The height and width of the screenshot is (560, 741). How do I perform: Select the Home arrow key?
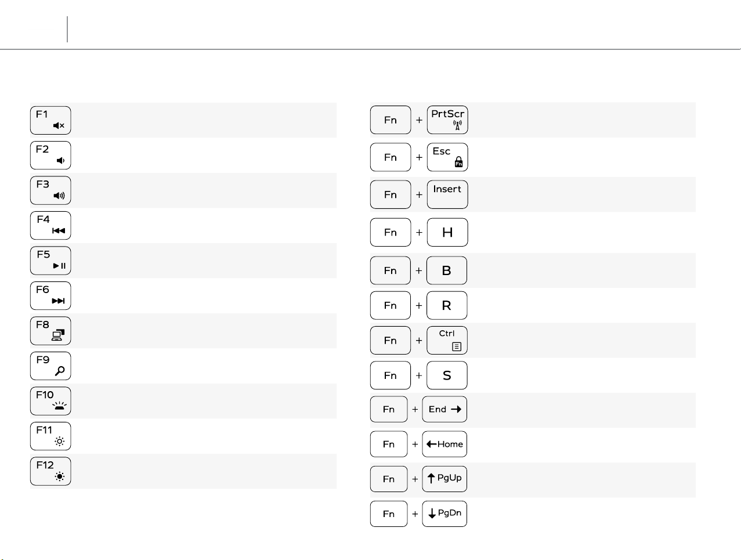444,445
